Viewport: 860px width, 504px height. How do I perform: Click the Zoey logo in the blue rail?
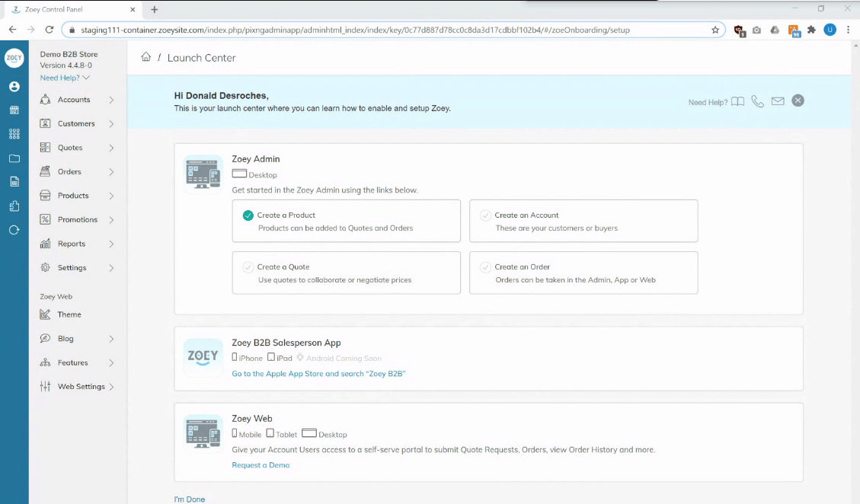14,58
